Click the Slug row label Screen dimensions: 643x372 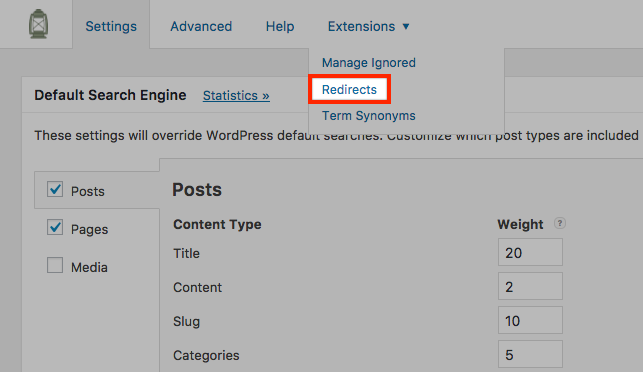click(x=186, y=322)
